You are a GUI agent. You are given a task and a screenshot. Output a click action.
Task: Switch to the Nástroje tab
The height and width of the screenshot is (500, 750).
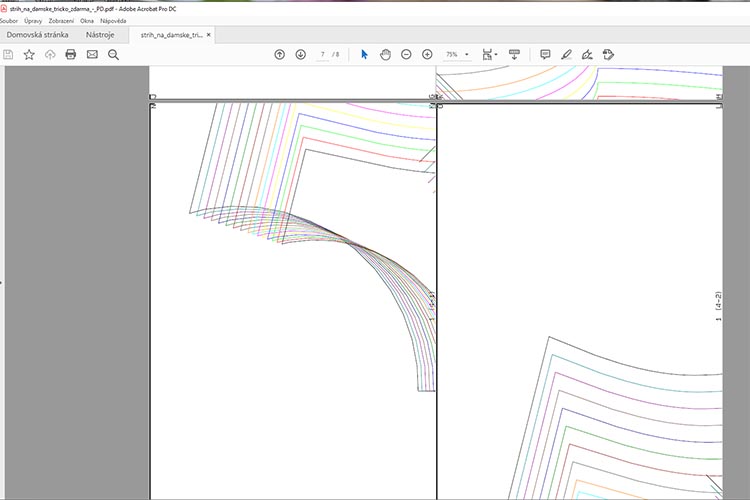(x=99, y=34)
